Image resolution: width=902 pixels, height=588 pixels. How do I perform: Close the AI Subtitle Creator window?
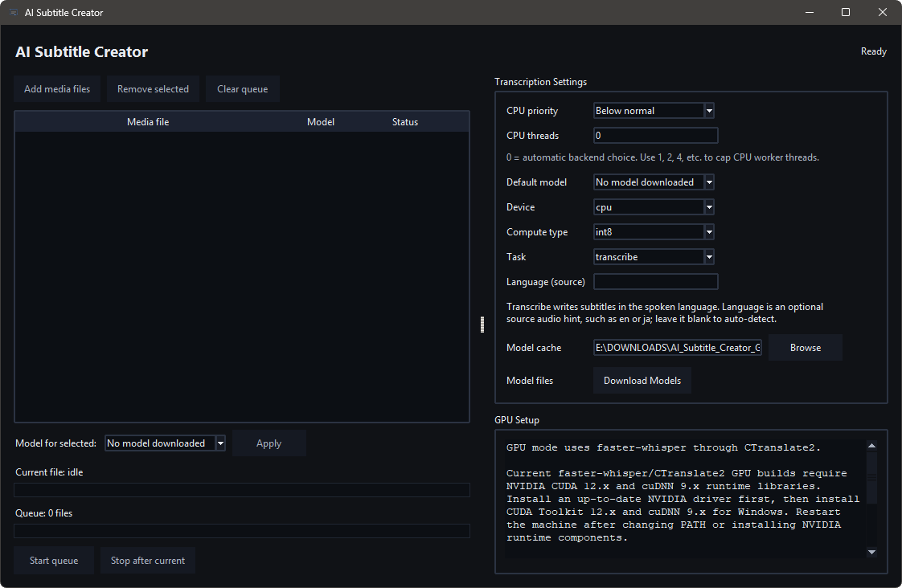point(883,12)
